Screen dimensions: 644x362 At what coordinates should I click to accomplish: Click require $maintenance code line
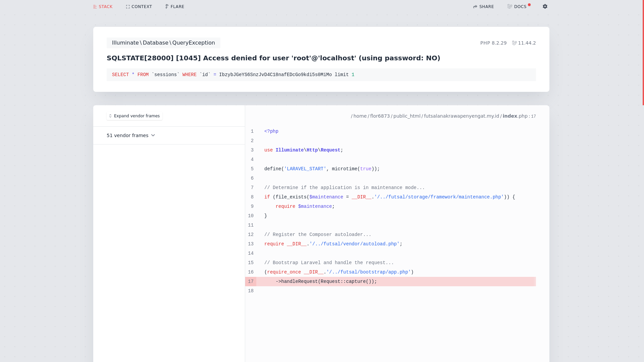pyautogui.click(x=305, y=206)
